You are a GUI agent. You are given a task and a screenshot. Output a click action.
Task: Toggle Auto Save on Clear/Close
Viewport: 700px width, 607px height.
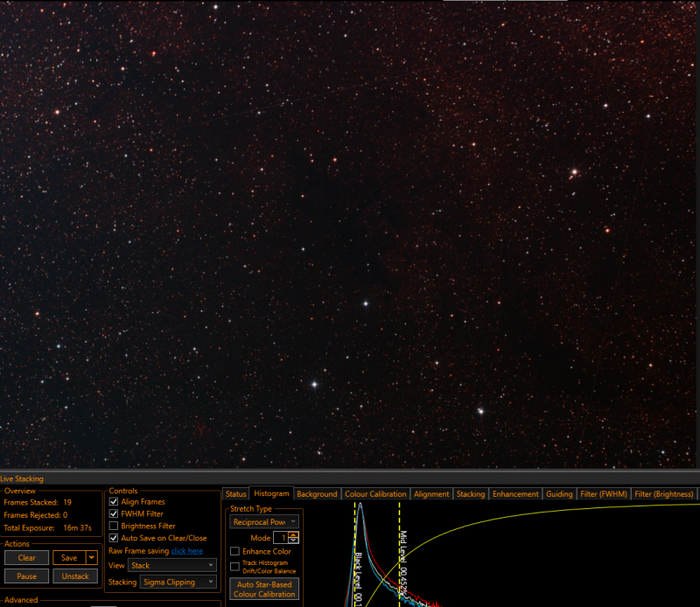coord(114,538)
